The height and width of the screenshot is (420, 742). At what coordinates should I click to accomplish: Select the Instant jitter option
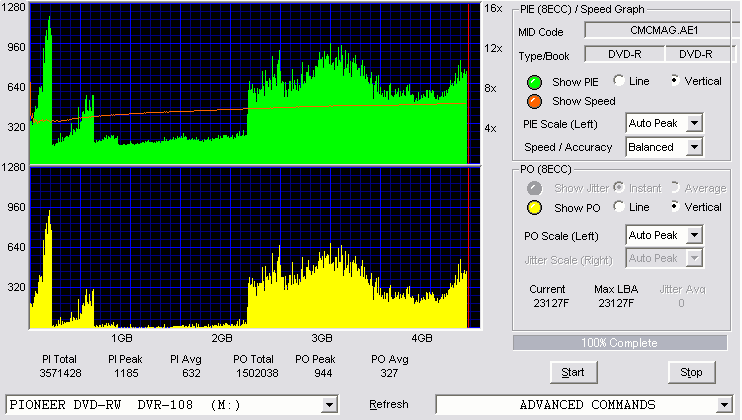click(619, 187)
